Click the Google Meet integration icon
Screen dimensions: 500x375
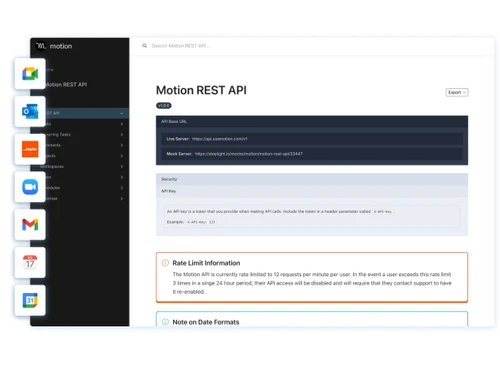click(30, 74)
